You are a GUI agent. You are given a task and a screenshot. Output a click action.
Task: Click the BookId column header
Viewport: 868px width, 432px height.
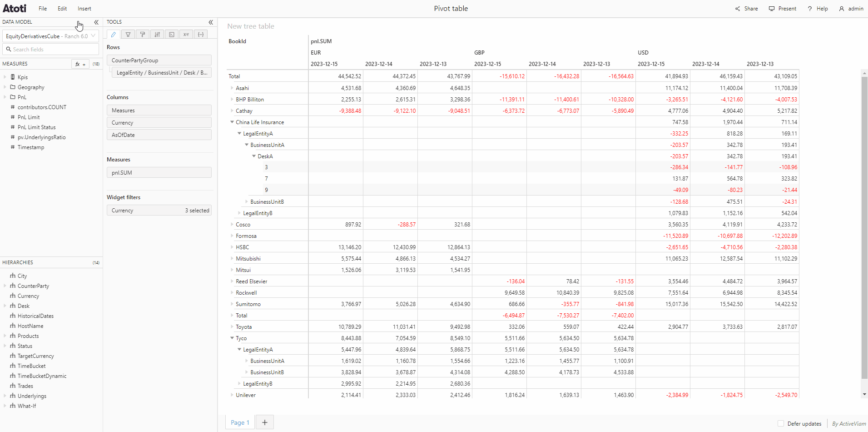(238, 41)
